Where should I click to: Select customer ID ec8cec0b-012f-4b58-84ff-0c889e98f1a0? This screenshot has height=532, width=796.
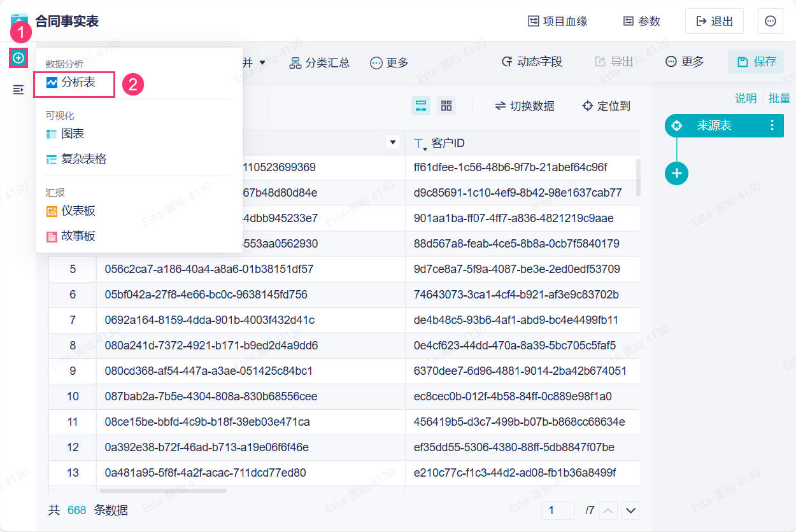tap(523, 396)
